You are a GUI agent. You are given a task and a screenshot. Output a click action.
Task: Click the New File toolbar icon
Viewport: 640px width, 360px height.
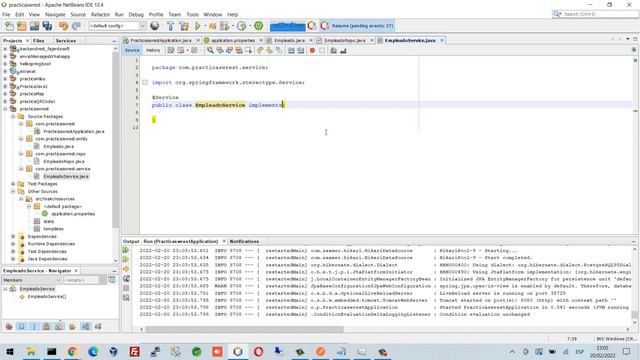(9, 26)
